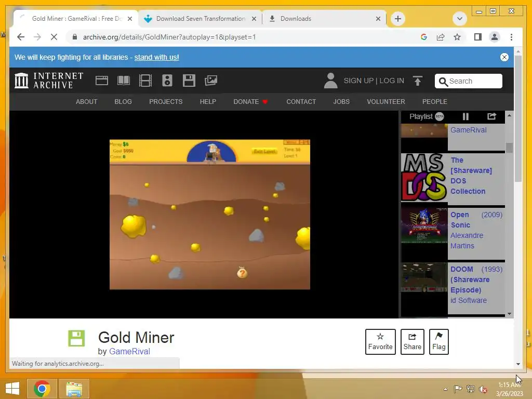The height and width of the screenshot is (399, 532).
Task: Open the ABOUT menu item
Action: pos(87,102)
